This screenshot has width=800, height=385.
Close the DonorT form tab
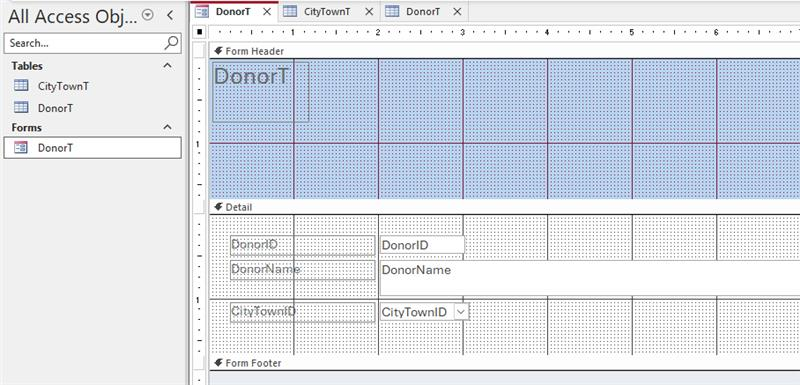pyautogui.click(x=267, y=12)
